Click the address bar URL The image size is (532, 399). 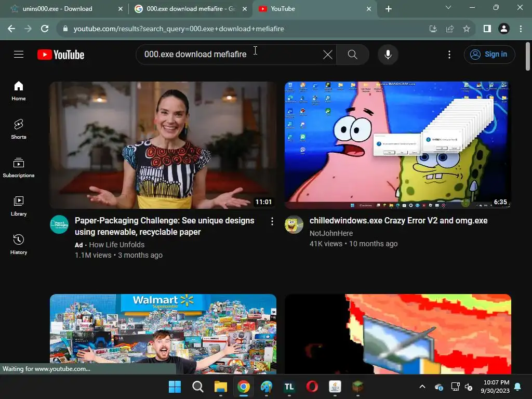point(179,29)
